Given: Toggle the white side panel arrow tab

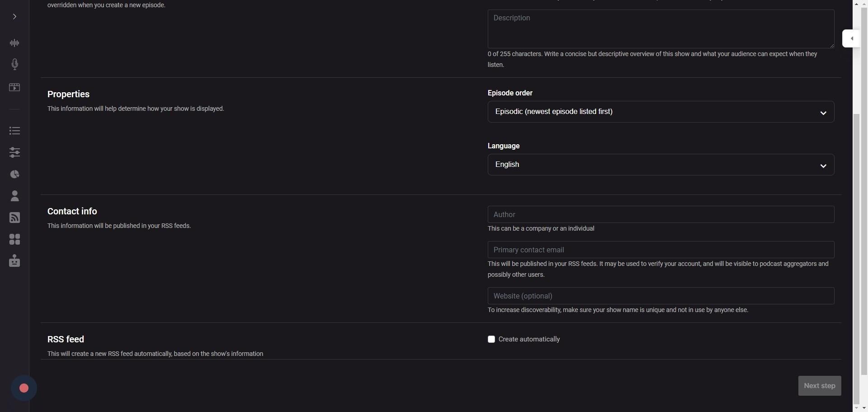Looking at the screenshot, I should point(851,38).
